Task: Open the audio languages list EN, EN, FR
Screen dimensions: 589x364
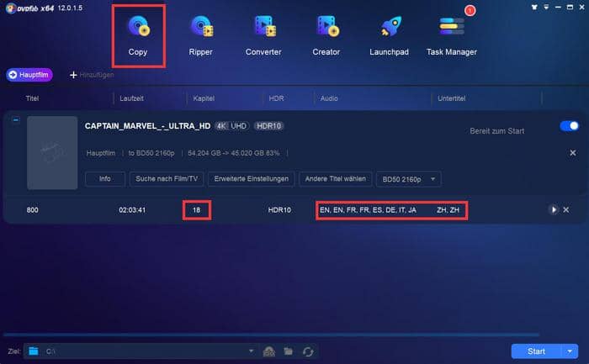Action: (368, 210)
